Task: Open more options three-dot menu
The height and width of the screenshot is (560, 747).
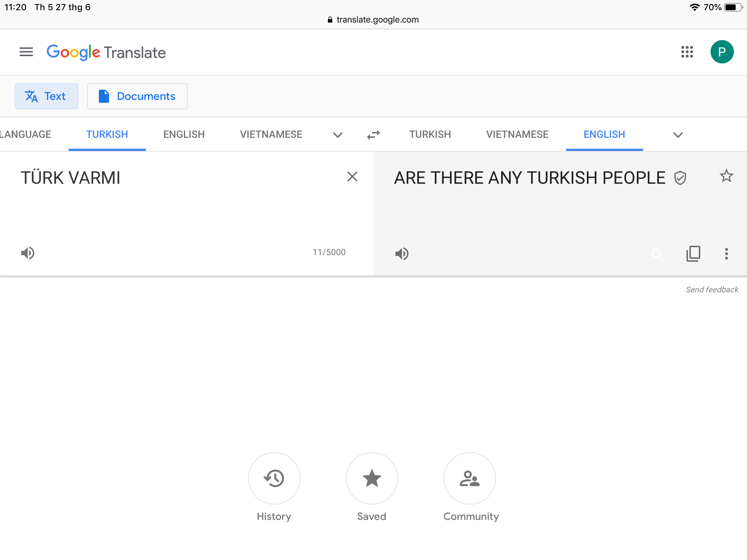Action: pos(727,253)
